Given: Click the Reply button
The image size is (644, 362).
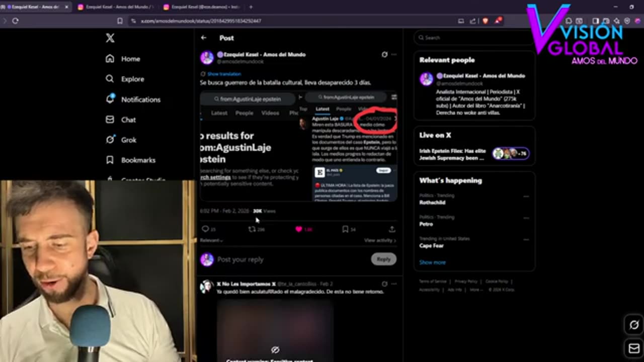Looking at the screenshot, I should pos(383,259).
